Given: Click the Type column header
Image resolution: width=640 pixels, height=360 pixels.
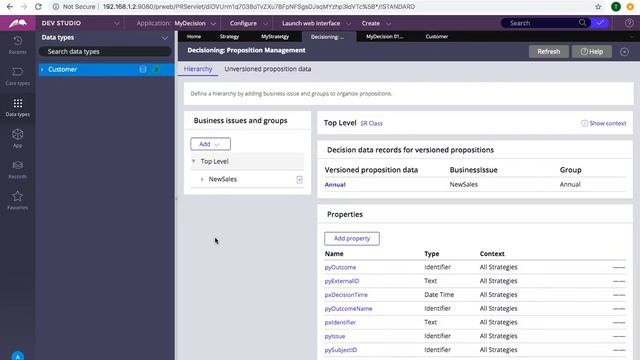Looking at the screenshot, I should pos(431,253).
